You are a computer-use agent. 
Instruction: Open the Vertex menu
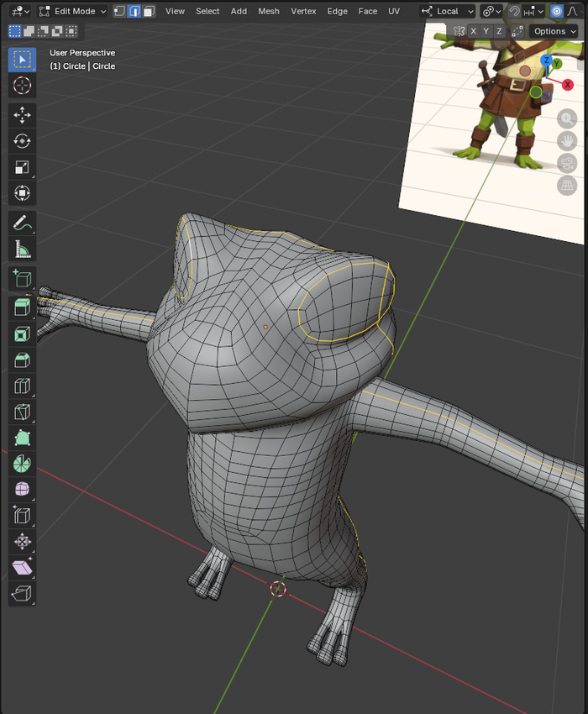click(x=302, y=11)
